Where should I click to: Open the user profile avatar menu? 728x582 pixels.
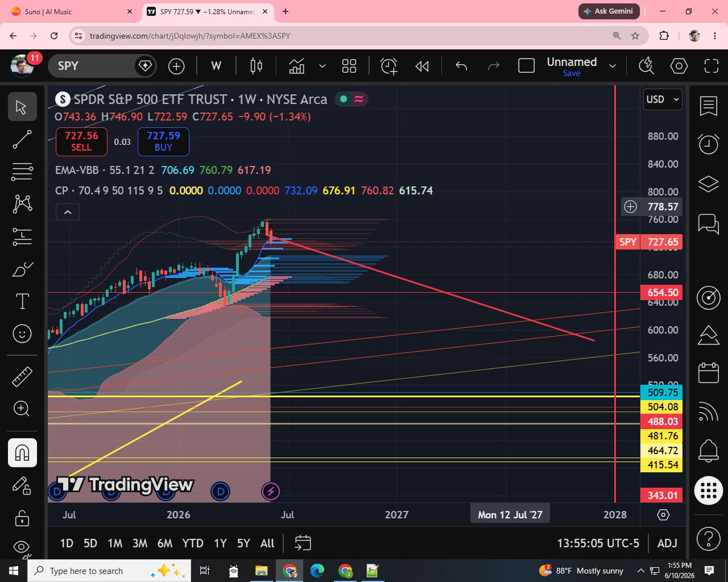coord(22,65)
